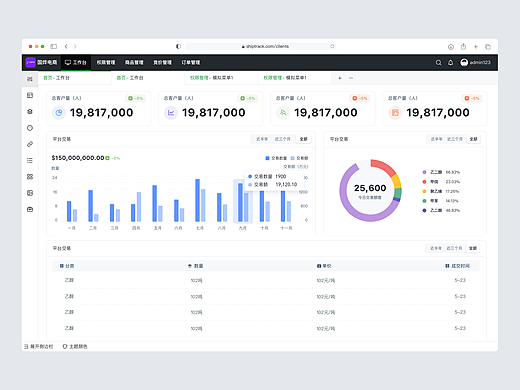This screenshot has height=390, width=520.
Task: Go forward using browser forward arrow
Action: point(75,46)
